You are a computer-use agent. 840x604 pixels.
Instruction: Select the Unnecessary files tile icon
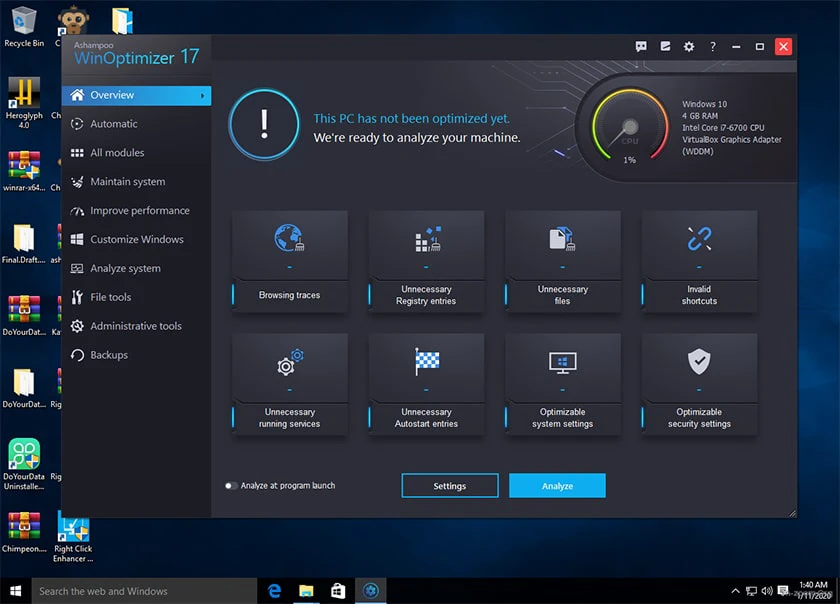point(562,239)
